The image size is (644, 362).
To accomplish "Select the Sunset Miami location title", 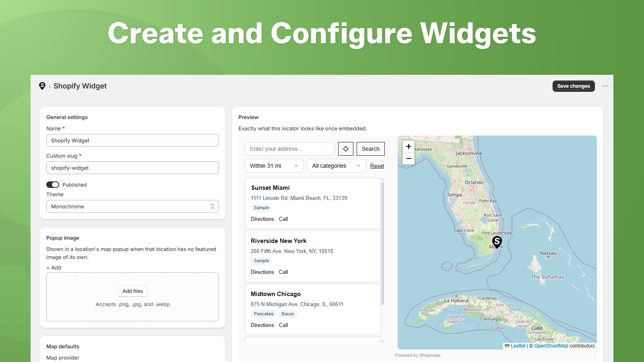I will (270, 188).
